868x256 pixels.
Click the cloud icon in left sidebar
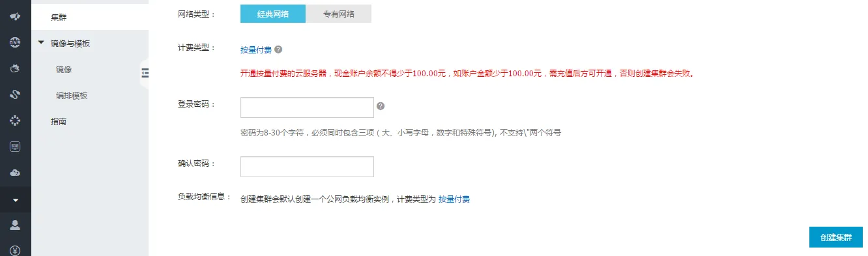pyautogui.click(x=15, y=173)
